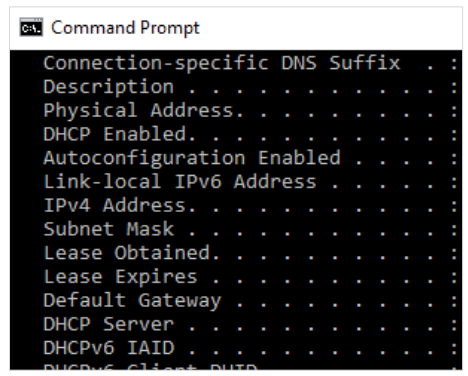Image resolution: width=468 pixels, height=376 pixels.
Task: Click the DHCP Enabled line
Action: pyautogui.click(x=250, y=134)
